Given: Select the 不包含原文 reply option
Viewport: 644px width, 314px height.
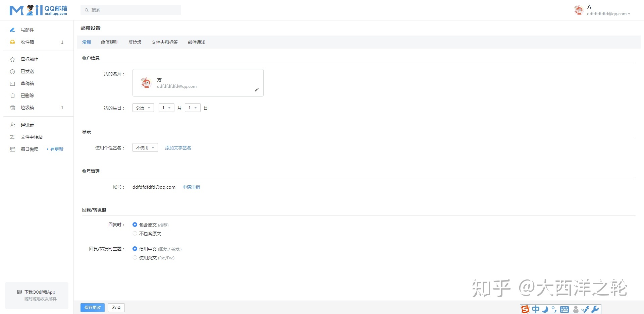Looking at the screenshot, I should 135,233.
